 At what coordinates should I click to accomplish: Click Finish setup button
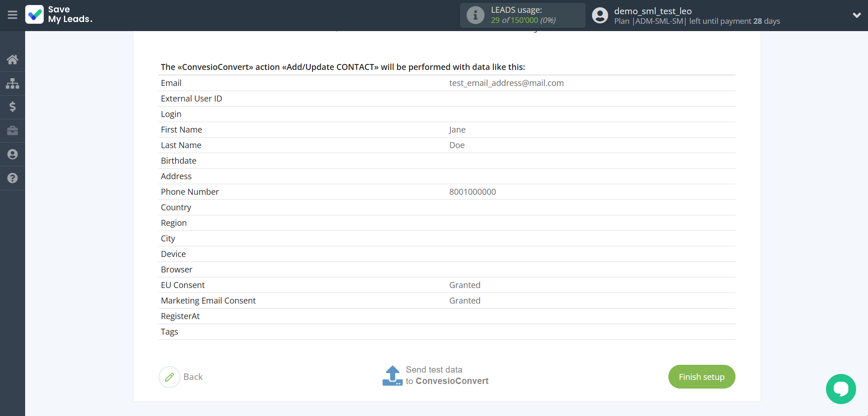702,377
